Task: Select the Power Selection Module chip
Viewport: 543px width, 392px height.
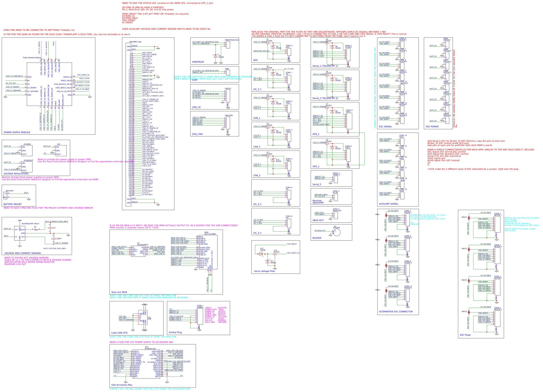Action: (49, 84)
